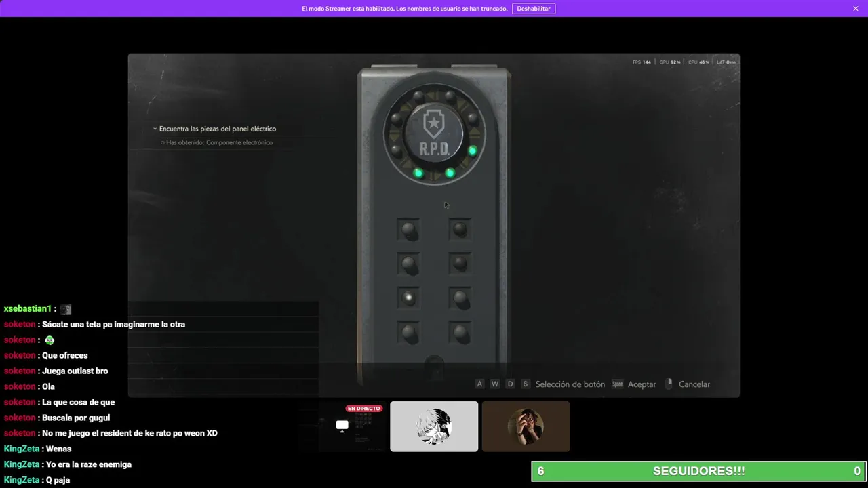
Task: Open the screen-share thumbnail with monitor icon
Action: coord(342,426)
